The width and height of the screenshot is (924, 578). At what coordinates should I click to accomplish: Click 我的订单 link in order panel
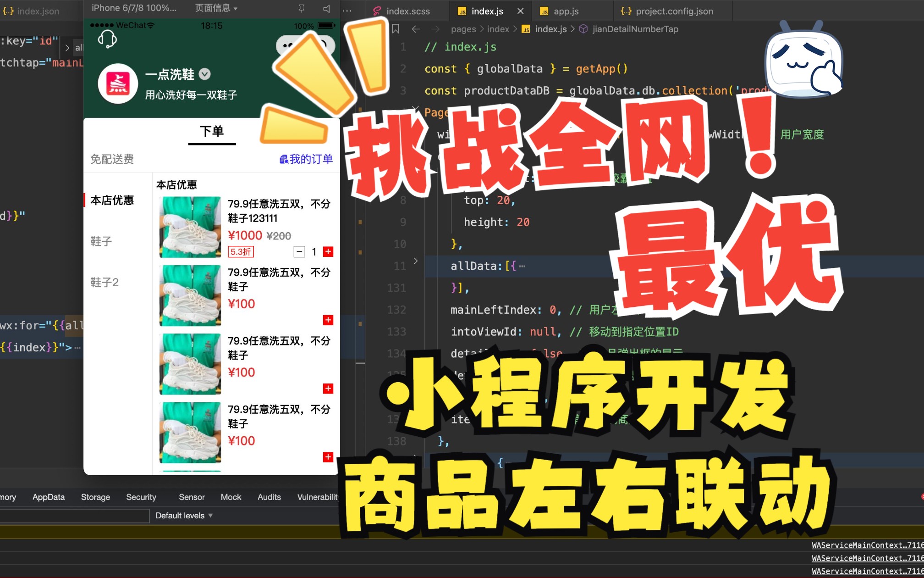(304, 158)
